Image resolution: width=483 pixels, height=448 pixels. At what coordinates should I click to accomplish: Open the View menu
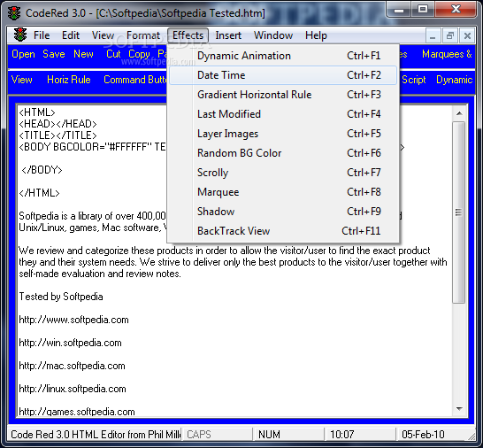click(103, 35)
